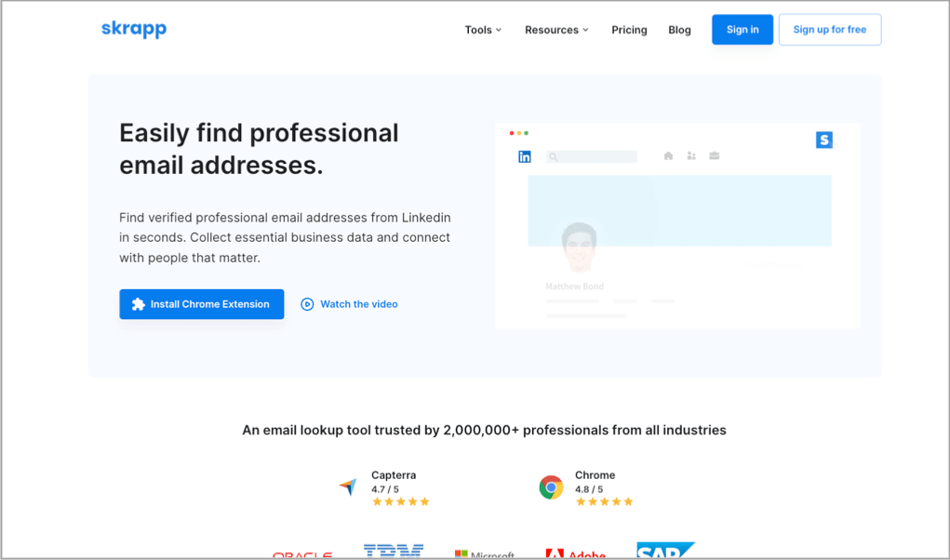950x560 pixels.
Task: Open the Pricing page
Action: click(x=629, y=30)
